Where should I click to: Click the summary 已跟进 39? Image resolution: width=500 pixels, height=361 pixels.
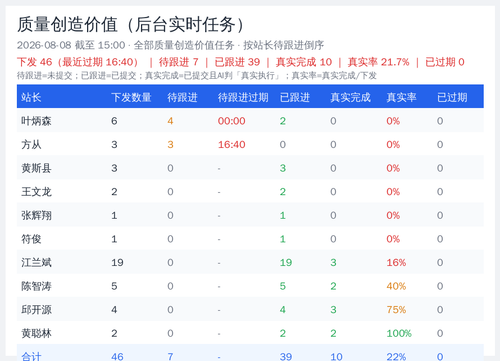tap(237, 62)
